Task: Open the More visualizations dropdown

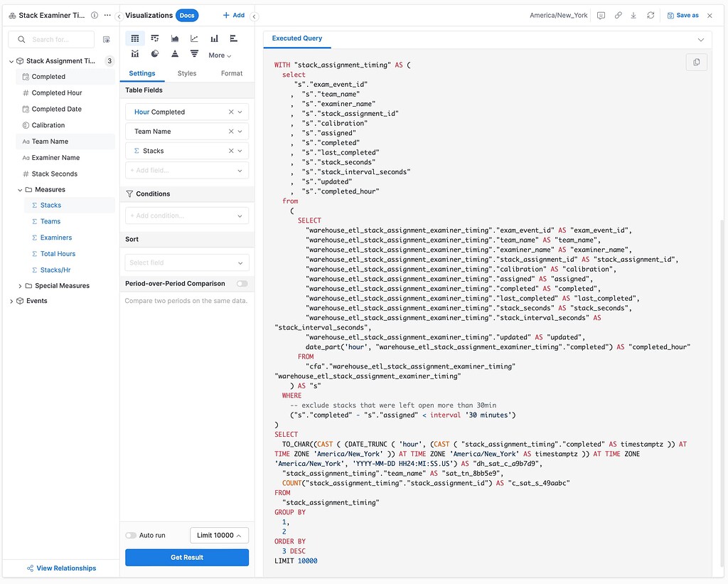Action: [x=220, y=55]
